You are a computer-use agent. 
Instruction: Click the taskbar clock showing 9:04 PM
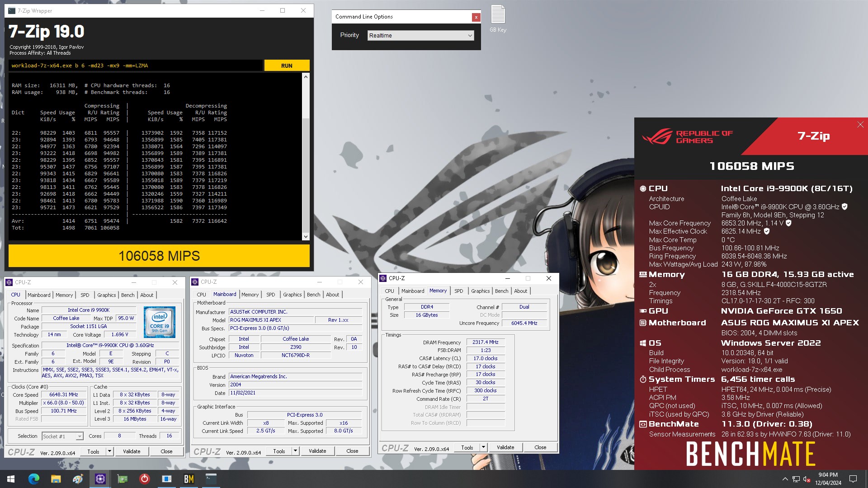(x=828, y=479)
